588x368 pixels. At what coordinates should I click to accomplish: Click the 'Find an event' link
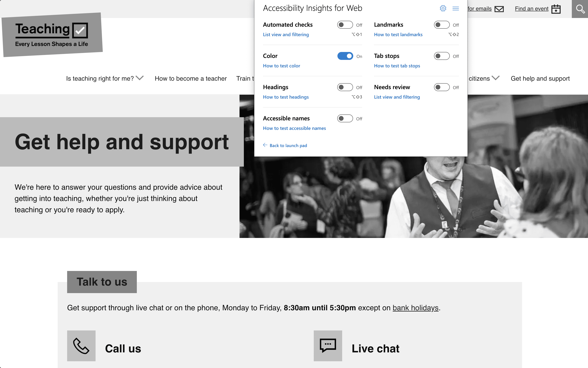[532, 9]
